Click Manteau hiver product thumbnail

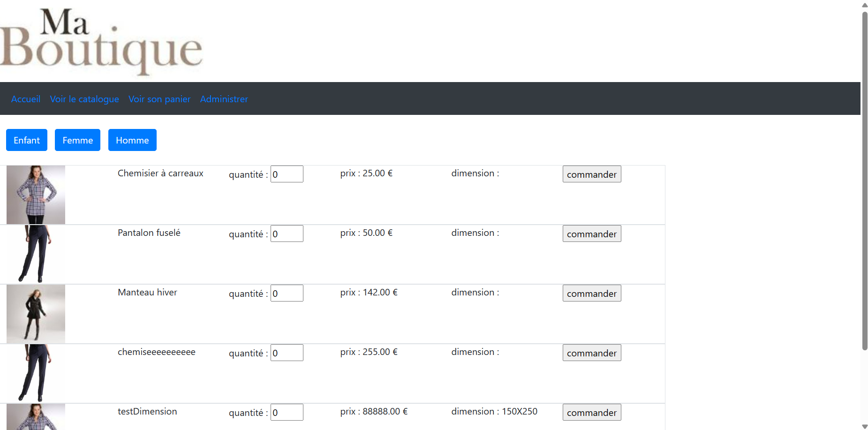(36, 314)
